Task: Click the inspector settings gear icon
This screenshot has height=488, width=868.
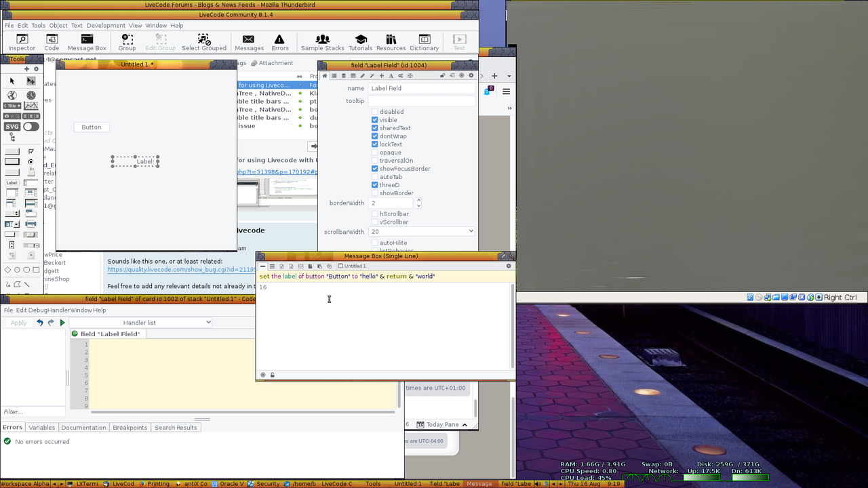Action: (471, 76)
